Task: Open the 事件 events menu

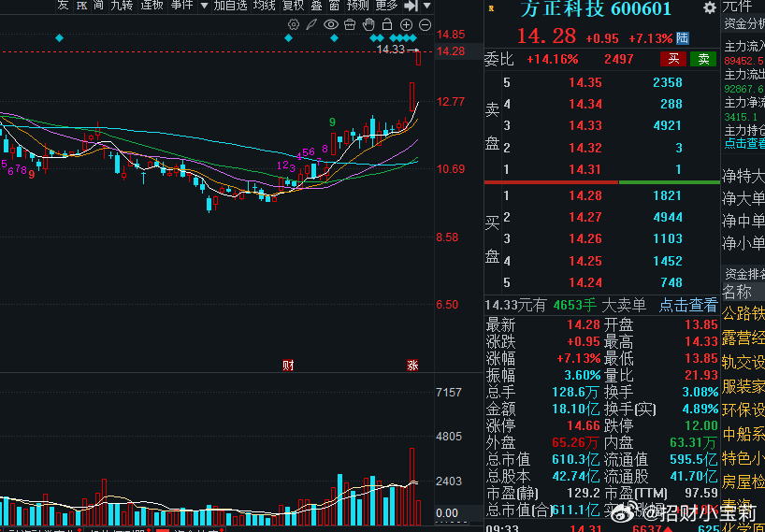Action: pos(182,6)
